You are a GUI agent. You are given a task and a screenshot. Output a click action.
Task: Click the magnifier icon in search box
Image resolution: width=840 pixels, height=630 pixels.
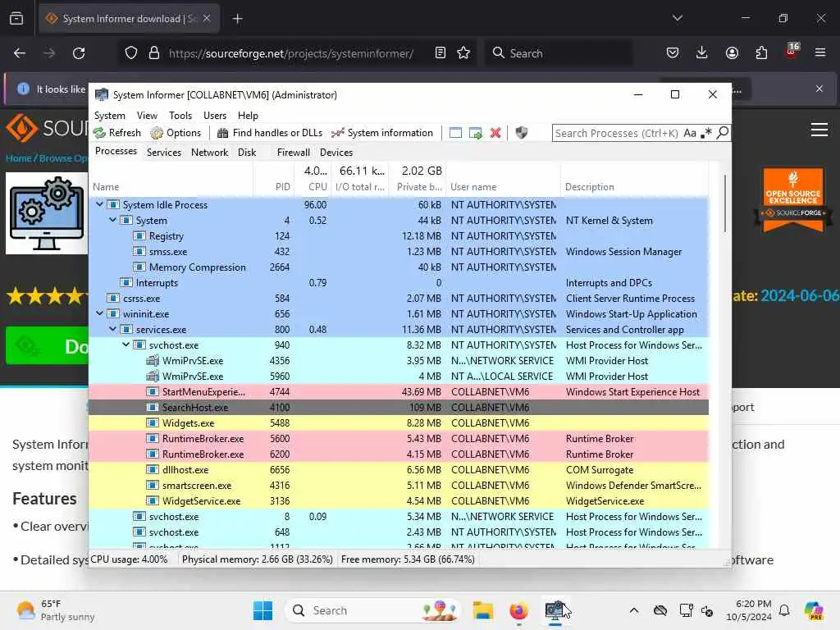coord(722,132)
